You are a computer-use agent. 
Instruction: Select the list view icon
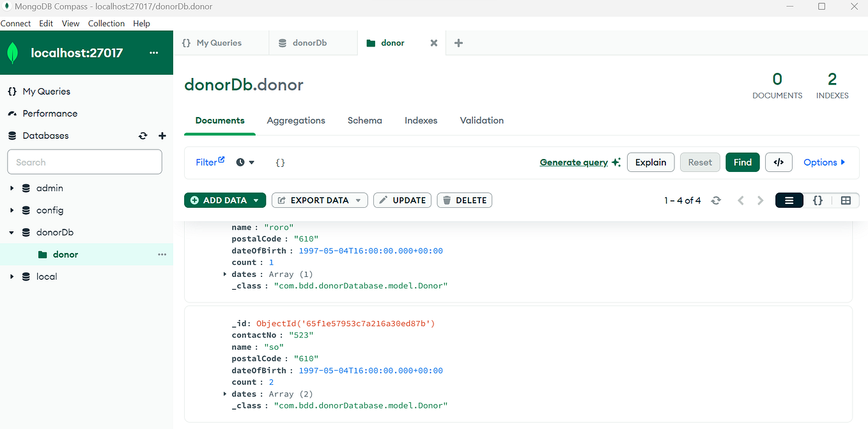(789, 200)
